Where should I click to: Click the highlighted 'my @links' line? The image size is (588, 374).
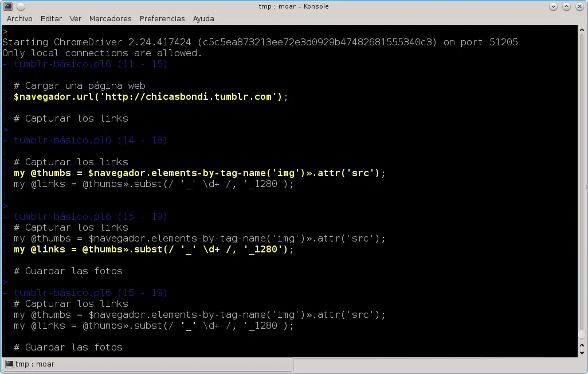coord(154,250)
